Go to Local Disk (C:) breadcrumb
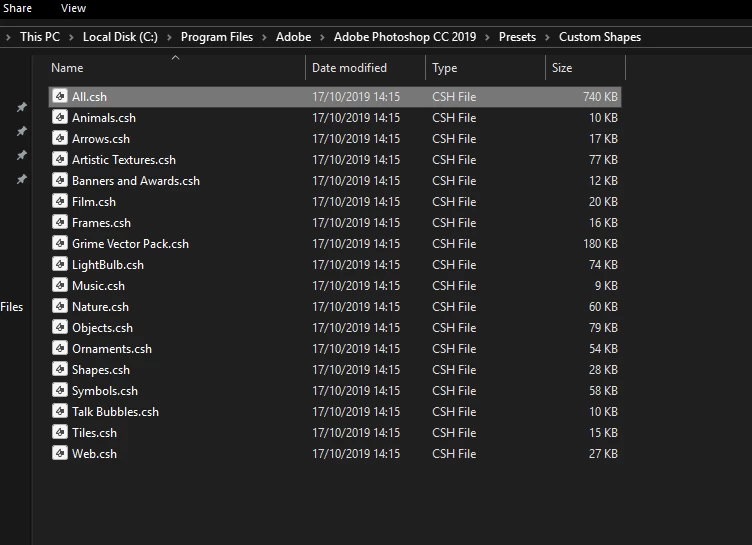This screenshot has width=752, height=545. click(x=120, y=37)
